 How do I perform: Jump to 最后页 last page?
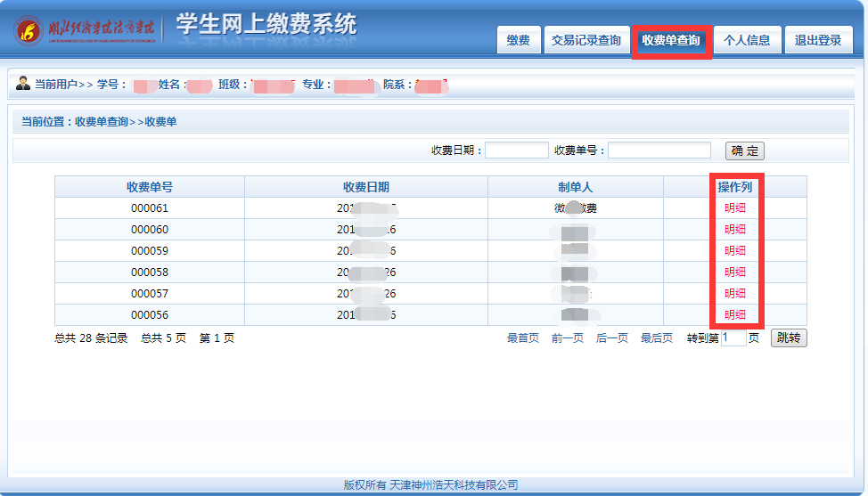coord(656,338)
